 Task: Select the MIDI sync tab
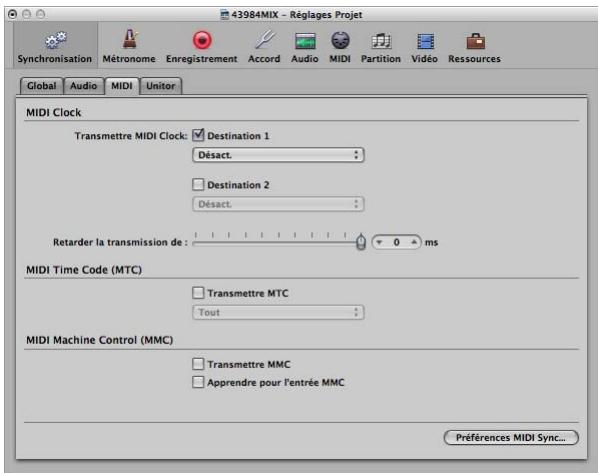[122, 85]
